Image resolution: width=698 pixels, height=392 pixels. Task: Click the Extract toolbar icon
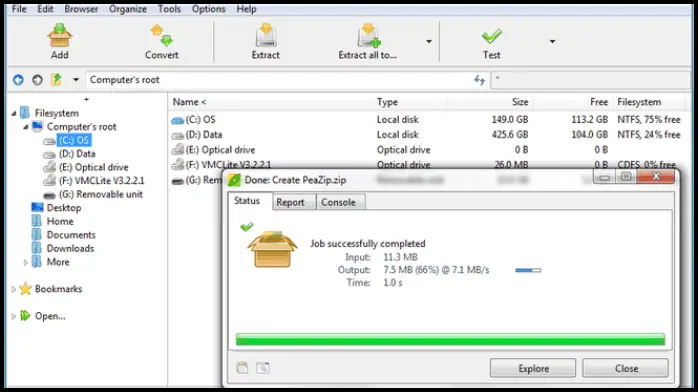266,36
